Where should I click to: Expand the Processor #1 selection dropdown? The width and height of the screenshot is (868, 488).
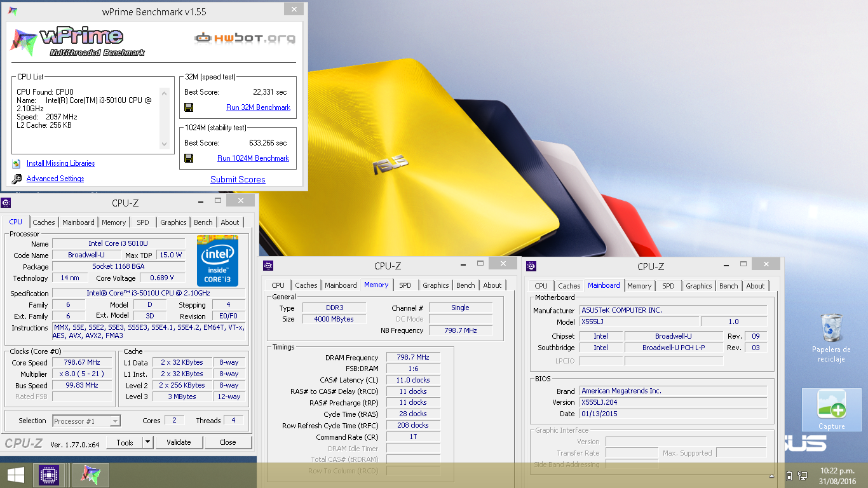tap(114, 421)
